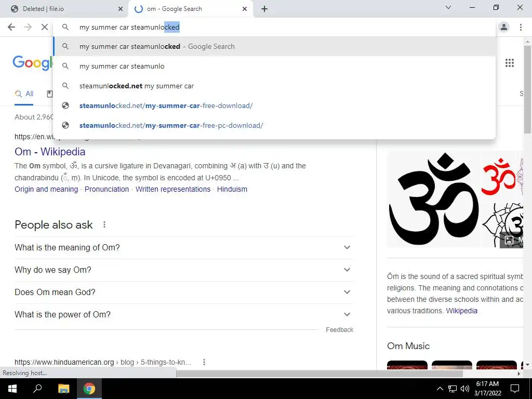
Task: Open the large black Om symbol image
Action: tap(434, 199)
